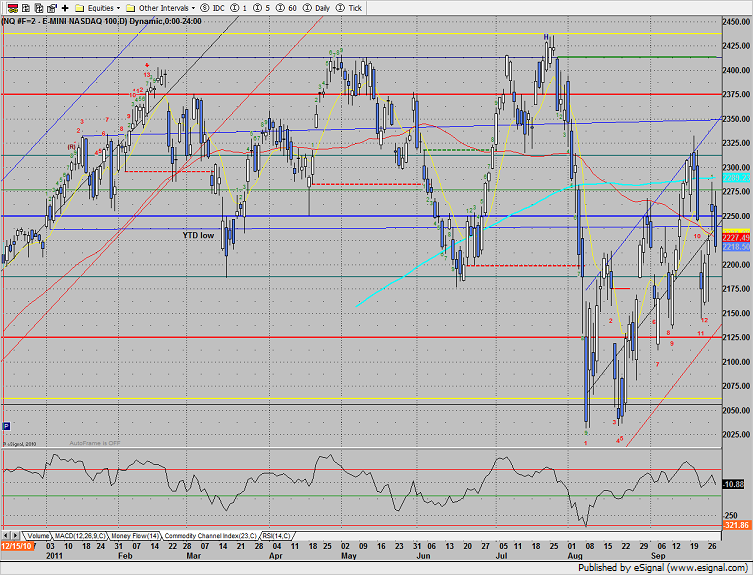Screen dimensions: 753x575
Task: Click the 2025.00 price axis label
Action: pyautogui.click(x=736, y=434)
